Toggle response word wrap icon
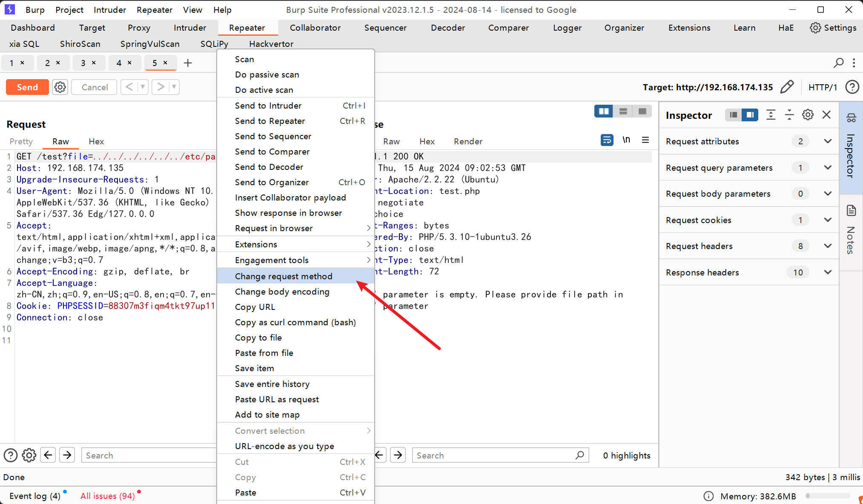This screenshot has height=504, width=863. (x=607, y=140)
